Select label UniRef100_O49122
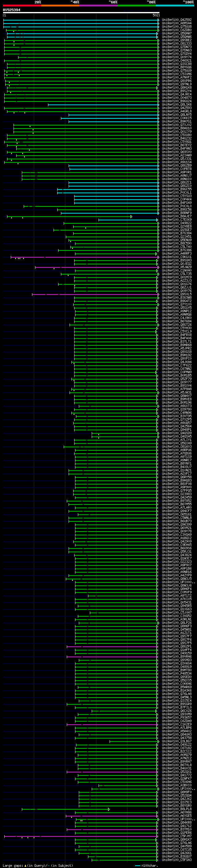 tap(176, 745)
